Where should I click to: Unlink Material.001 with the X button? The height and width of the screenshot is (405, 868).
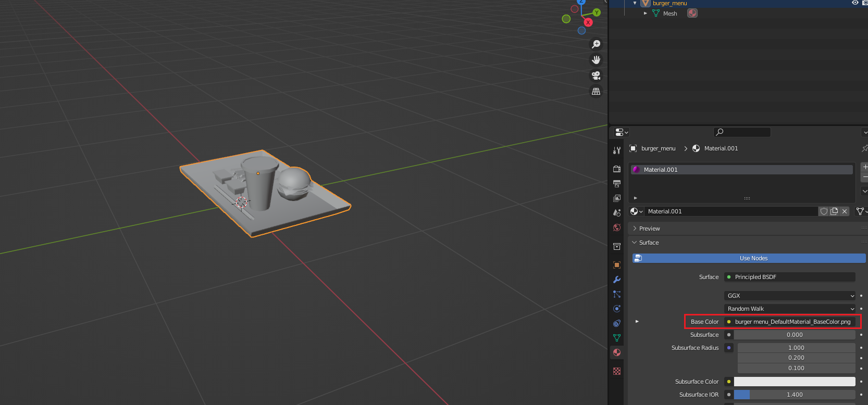click(x=845, y=211)
